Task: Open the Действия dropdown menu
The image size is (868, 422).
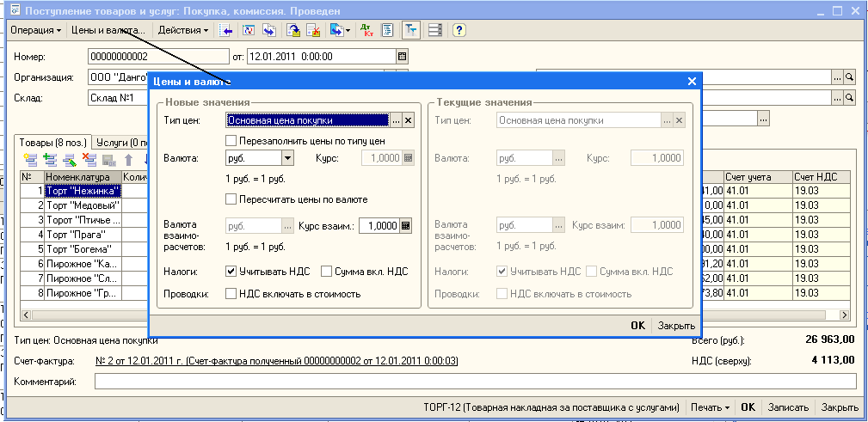Action: [x=184, y=30]
